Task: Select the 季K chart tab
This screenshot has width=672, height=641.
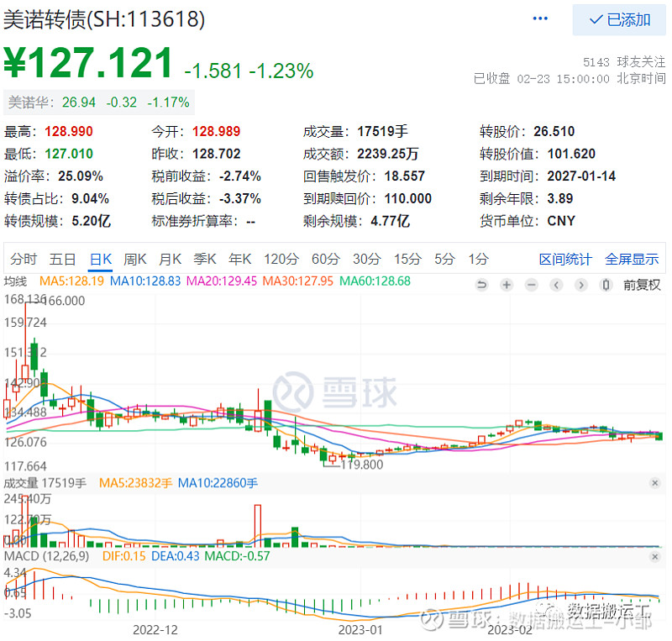Action: 205,259
